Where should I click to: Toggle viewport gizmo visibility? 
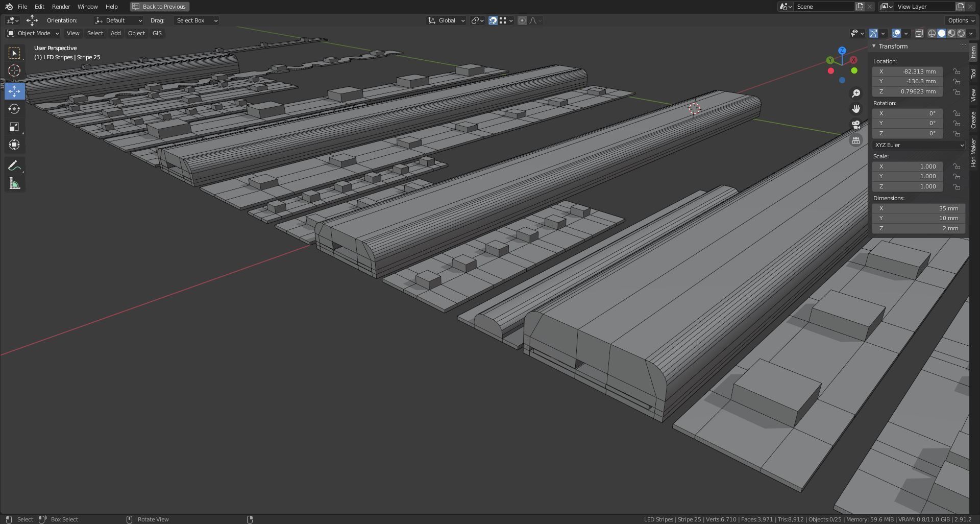(873, 33)
